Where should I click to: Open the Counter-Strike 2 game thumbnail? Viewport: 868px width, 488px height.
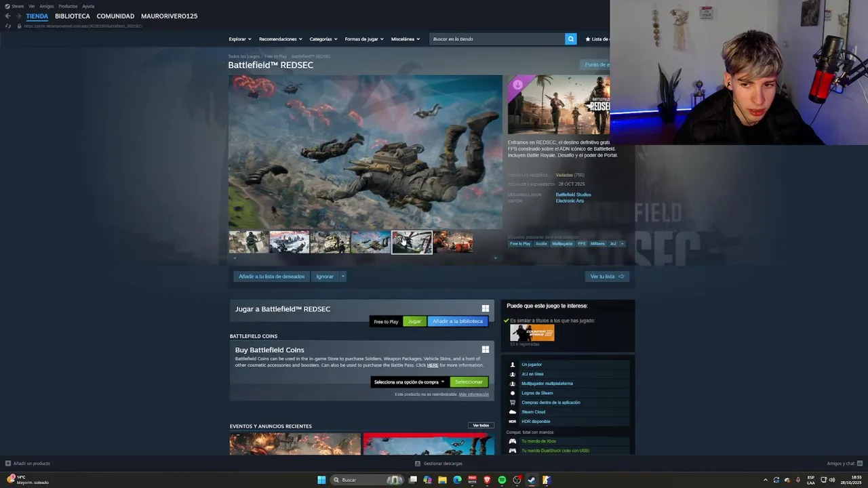click(x=532, y=333)
